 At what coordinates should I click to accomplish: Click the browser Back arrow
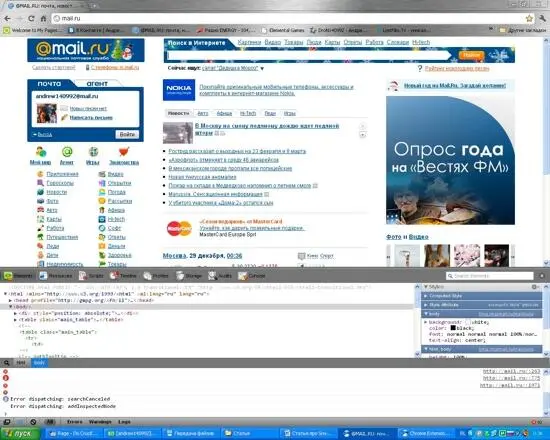(x=7, y=18)
